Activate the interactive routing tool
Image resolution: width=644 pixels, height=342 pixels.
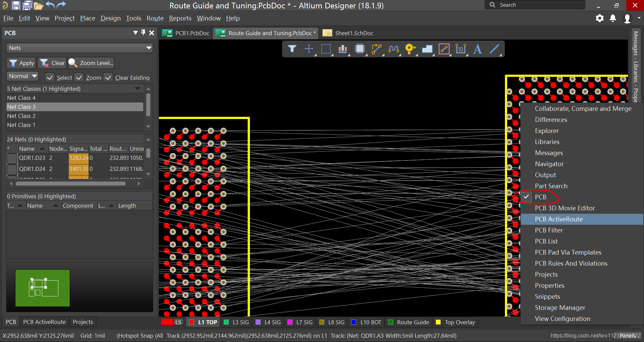377,49
